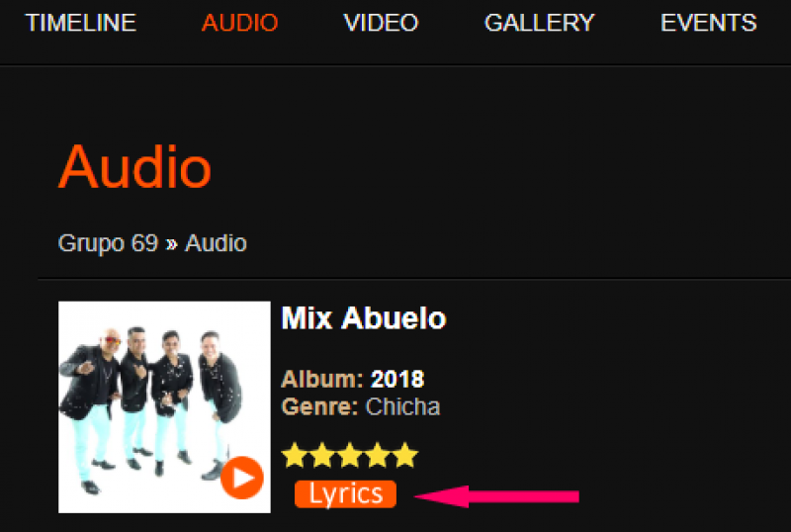791x532 pixels.
Task: Open the Events tab
Action: [x=709, y=23]
